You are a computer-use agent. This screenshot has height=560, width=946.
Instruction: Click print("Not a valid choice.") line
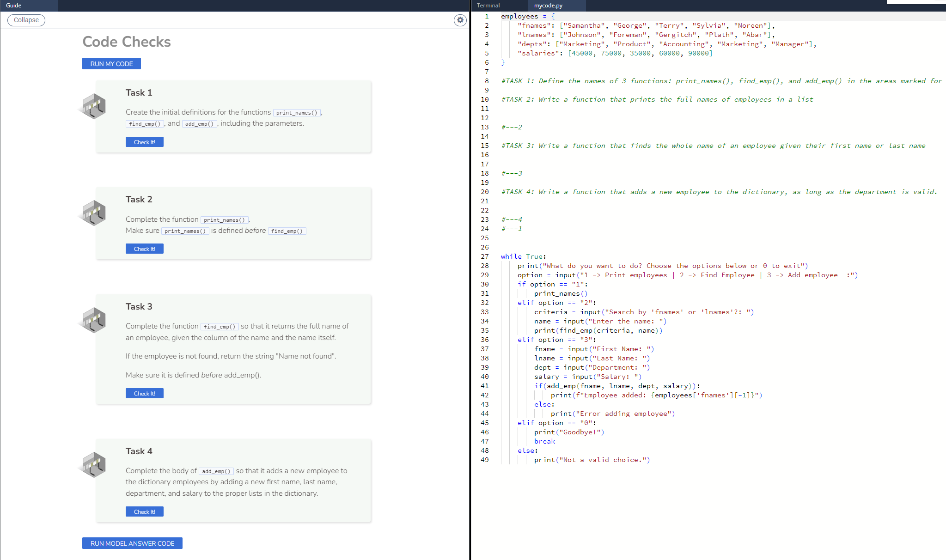click(592, 460)
